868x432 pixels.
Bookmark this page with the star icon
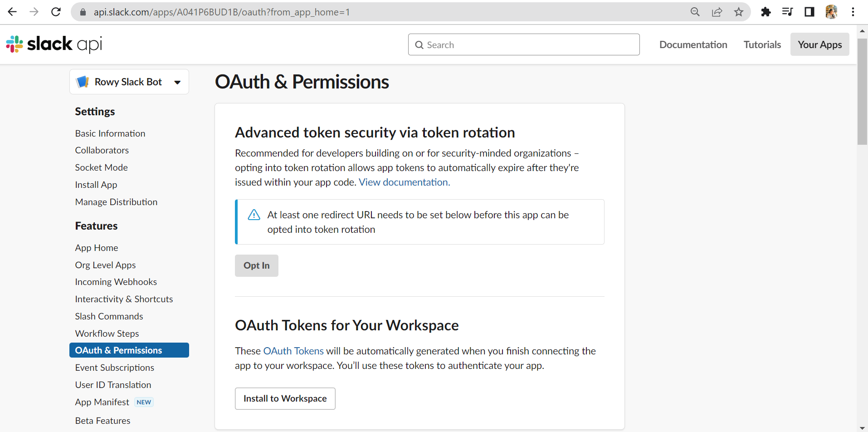tap(739, 12)
